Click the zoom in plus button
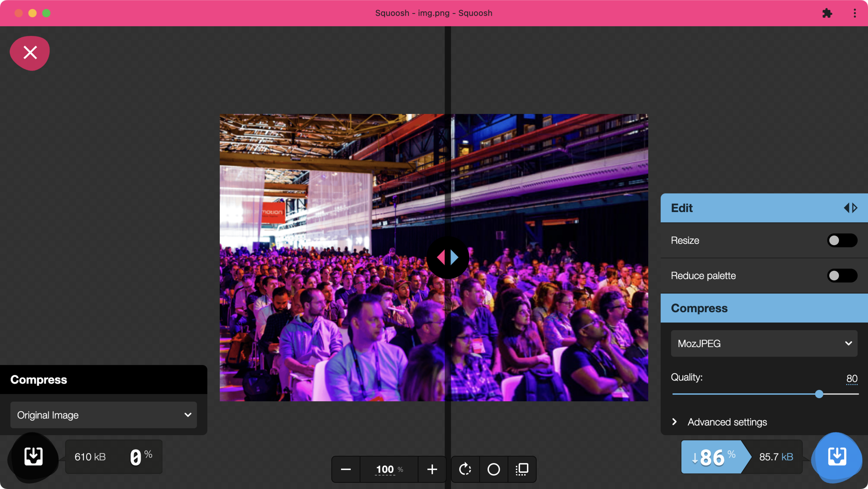868x489 pixels. pos(432,469)
